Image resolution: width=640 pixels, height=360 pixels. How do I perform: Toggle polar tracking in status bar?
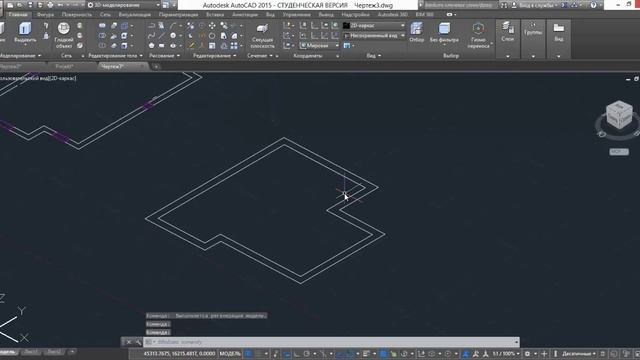pos(307,354)
